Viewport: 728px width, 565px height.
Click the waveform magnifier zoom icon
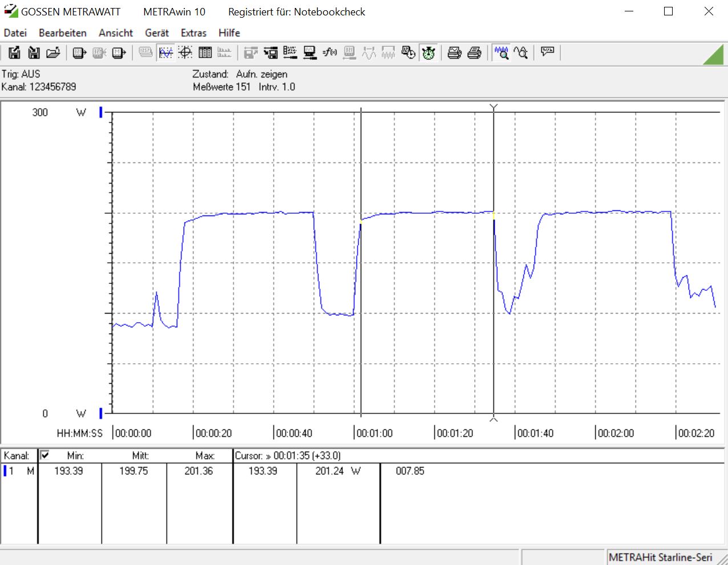(x=501, y=53)
